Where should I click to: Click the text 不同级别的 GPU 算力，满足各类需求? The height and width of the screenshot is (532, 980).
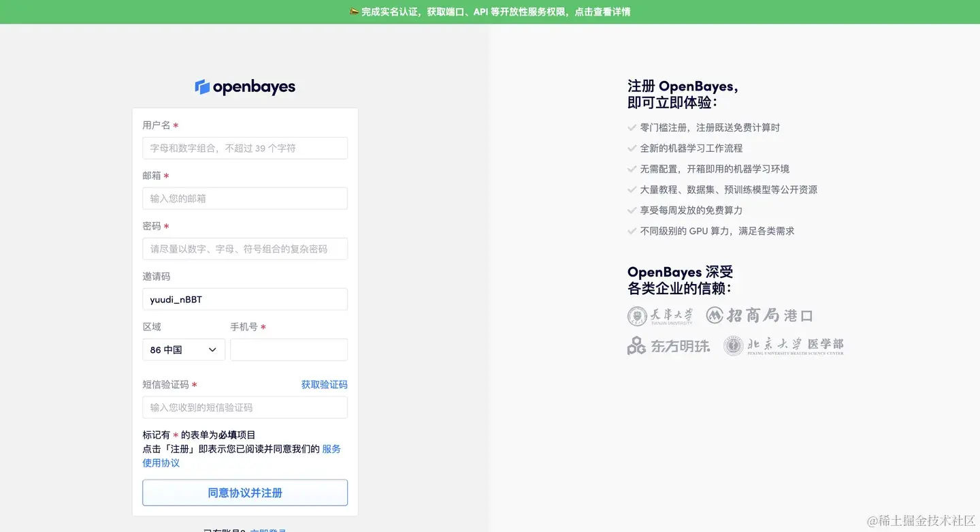point(717,231)
